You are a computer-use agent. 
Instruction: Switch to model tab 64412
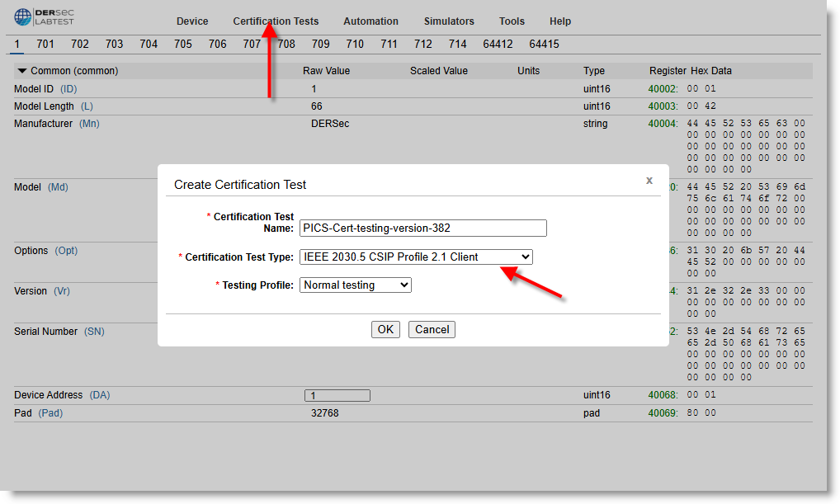point(498,45)
